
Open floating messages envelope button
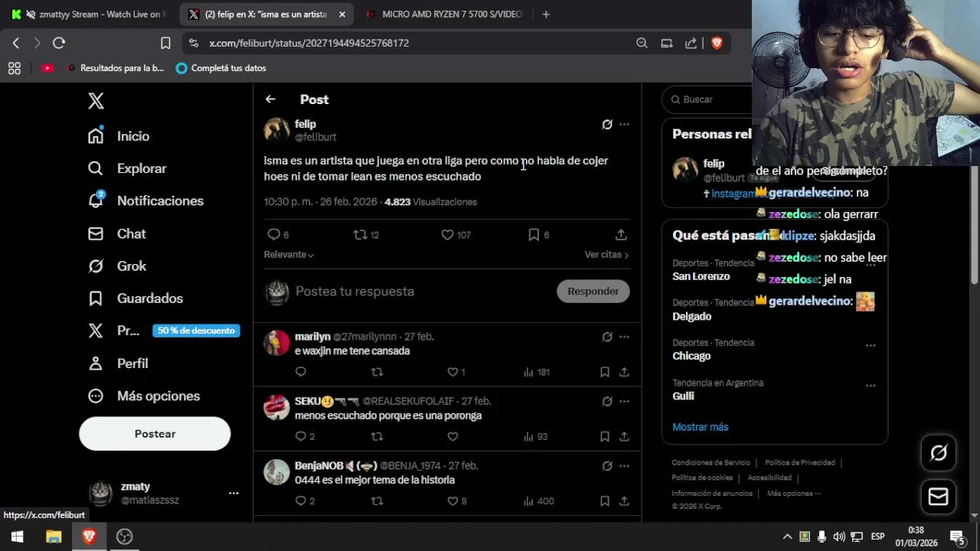(x=938, y=497)
